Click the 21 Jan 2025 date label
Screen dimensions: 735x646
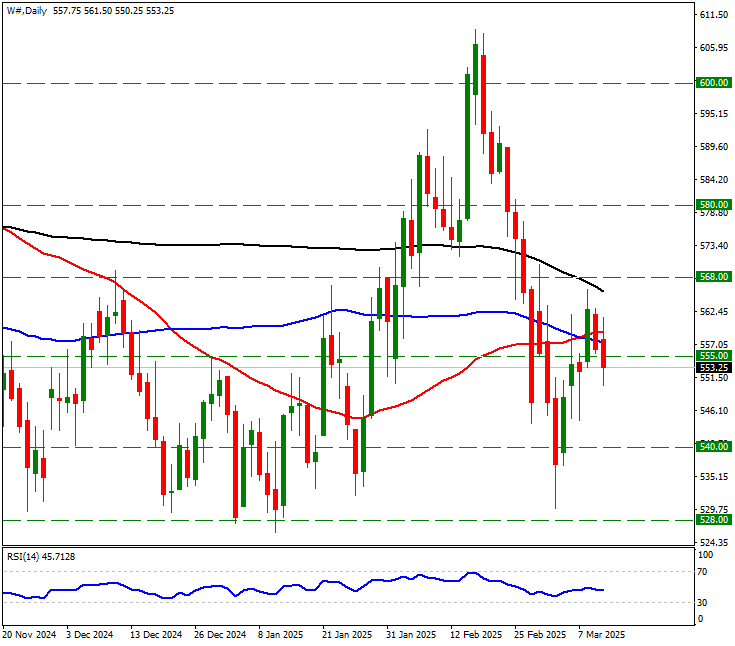[347, 635]
